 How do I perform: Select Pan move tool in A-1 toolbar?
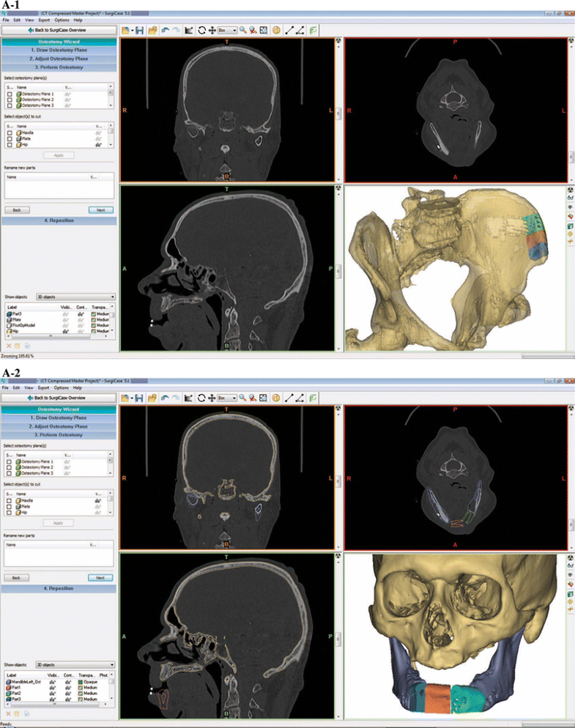212,31
